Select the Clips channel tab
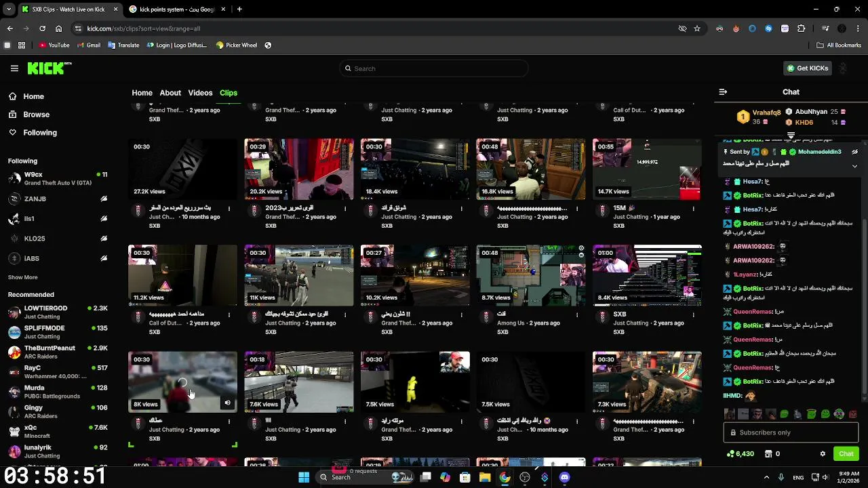 tap(229, 93)
